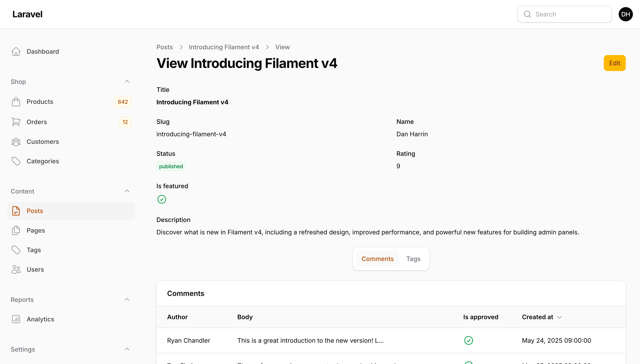The image size is (640, 364).
Task: Click the Orders 12 badge
Action: click(x=125, y=122)
